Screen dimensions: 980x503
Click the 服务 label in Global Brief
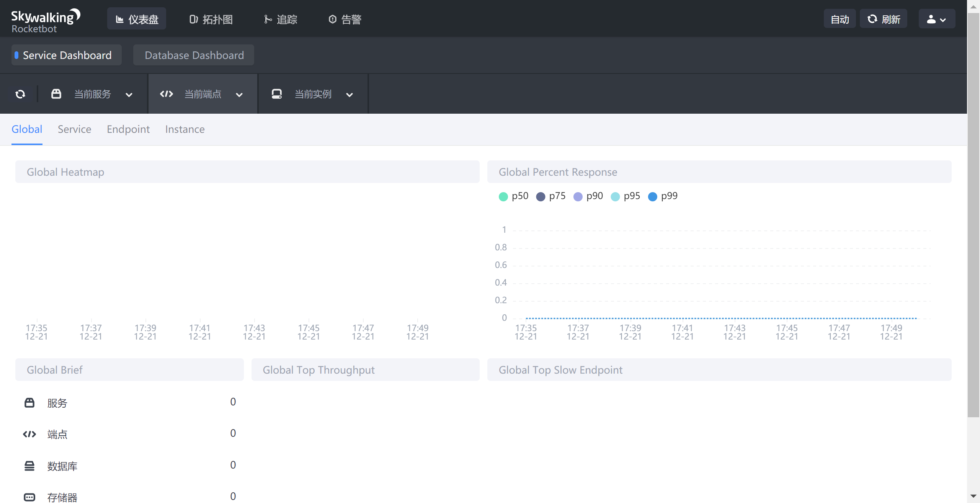coord(57,403)
